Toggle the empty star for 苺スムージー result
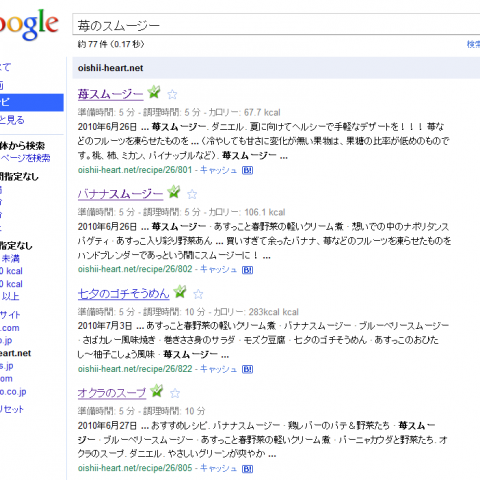The height and width of the screenshot is (480, 480). [x=172, y=95]
